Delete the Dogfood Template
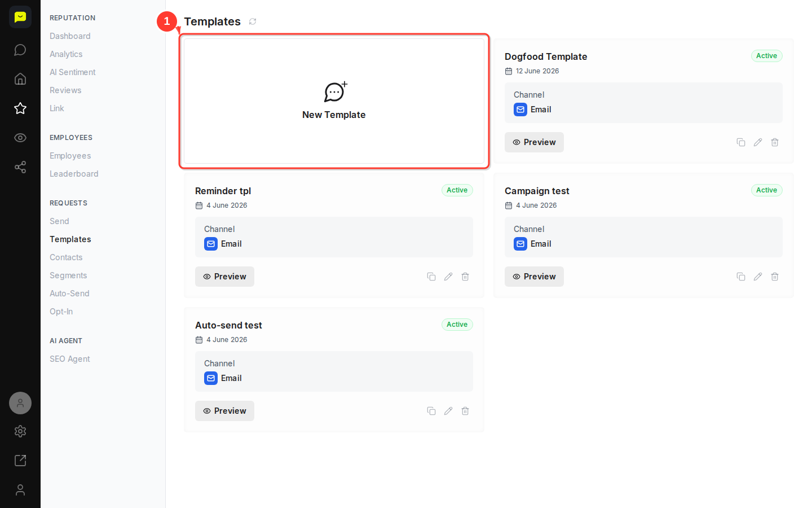This screenshot has height=508, width=812. pos(775,142)
